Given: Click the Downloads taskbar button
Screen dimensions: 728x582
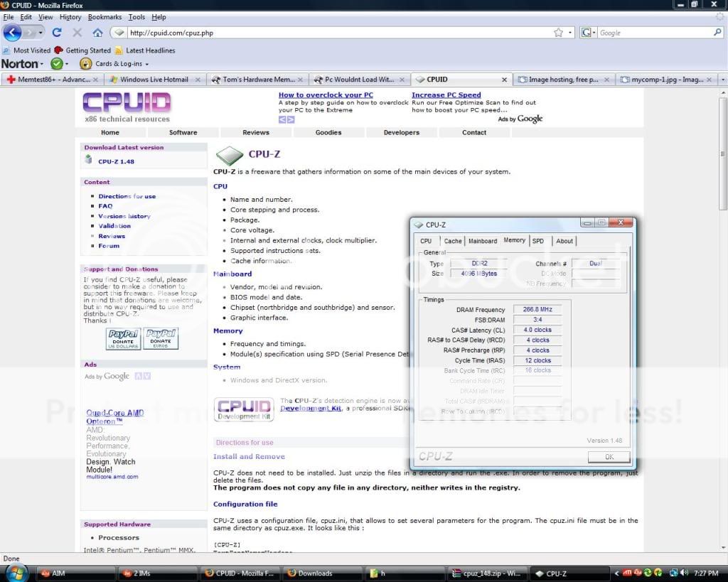Looking at the screenshot, I should click(323, 573).
